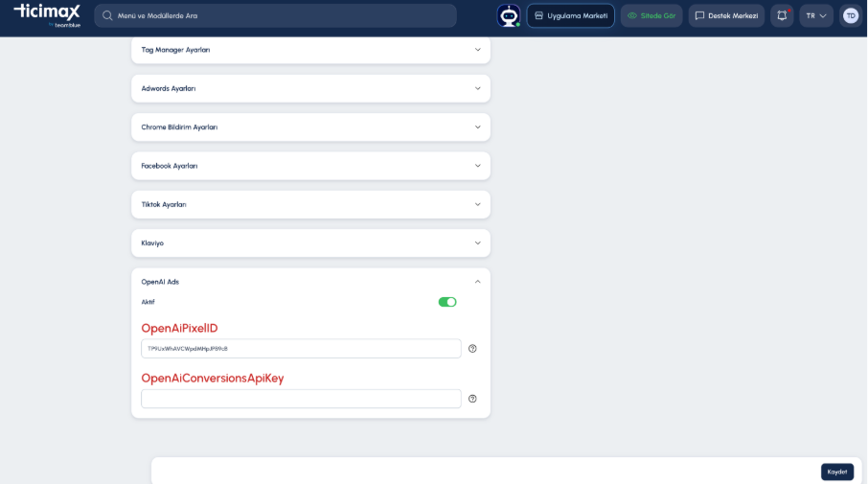868x484 pixels.
Task: Open the TR language dropdown
Action: tap(816, 15)
